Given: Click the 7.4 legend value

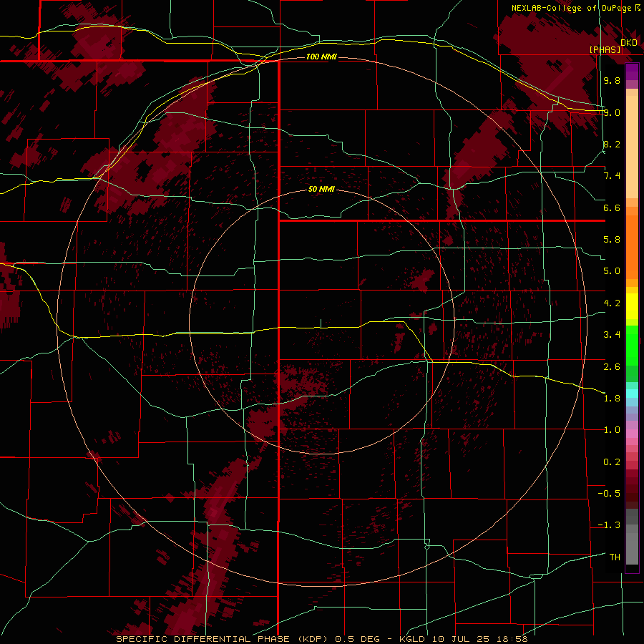Looking at the screenshot, I should tap(612, 176).
